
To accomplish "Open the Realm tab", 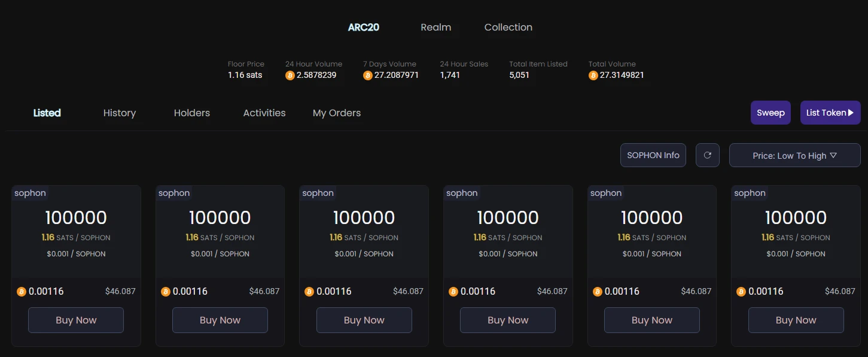I will (x=435, y=27).
